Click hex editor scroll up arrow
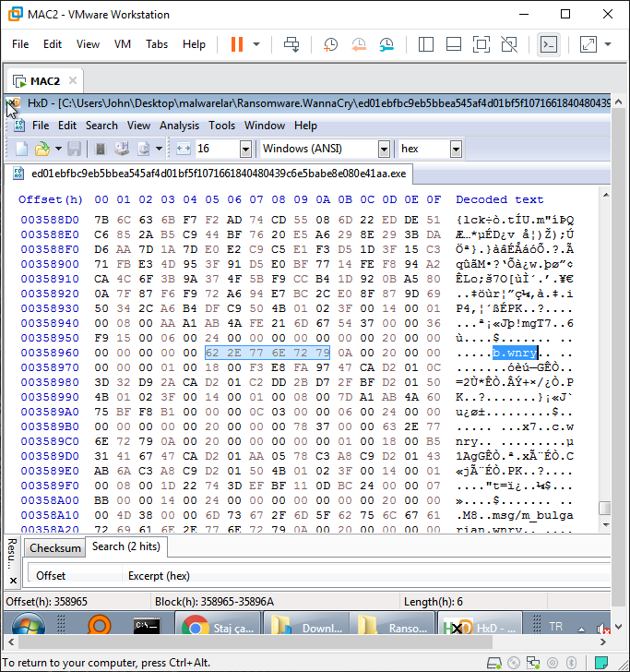630x672 pixels. (x=606, y=195)
